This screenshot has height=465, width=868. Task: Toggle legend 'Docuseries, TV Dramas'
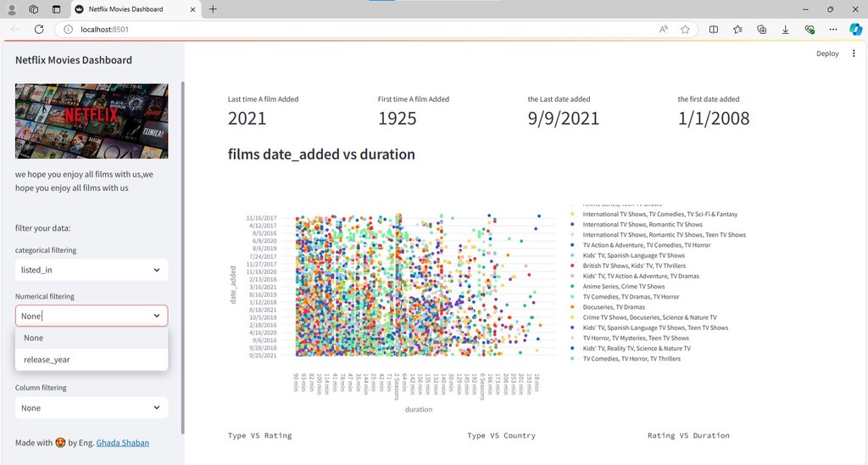pyautogui.click(x=614, y=307)
